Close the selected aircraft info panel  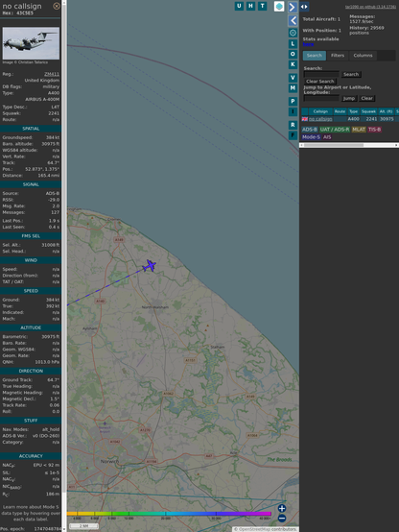[x=57, y=6]
